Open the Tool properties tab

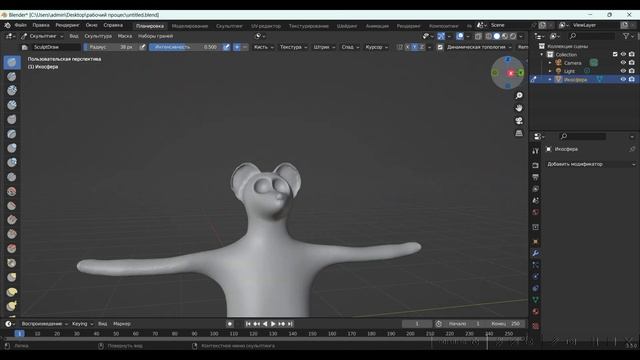(536, 151)
